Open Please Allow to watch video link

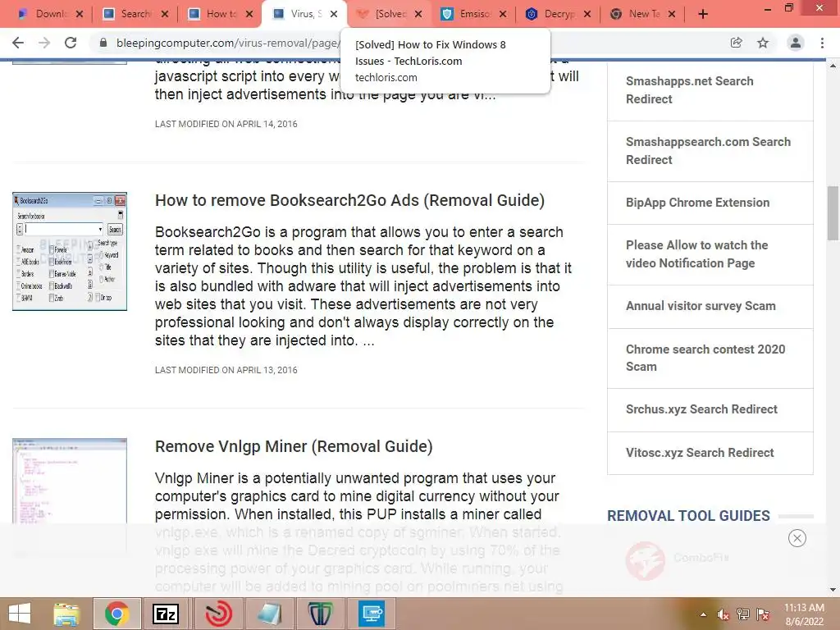[x=697, y=254]
